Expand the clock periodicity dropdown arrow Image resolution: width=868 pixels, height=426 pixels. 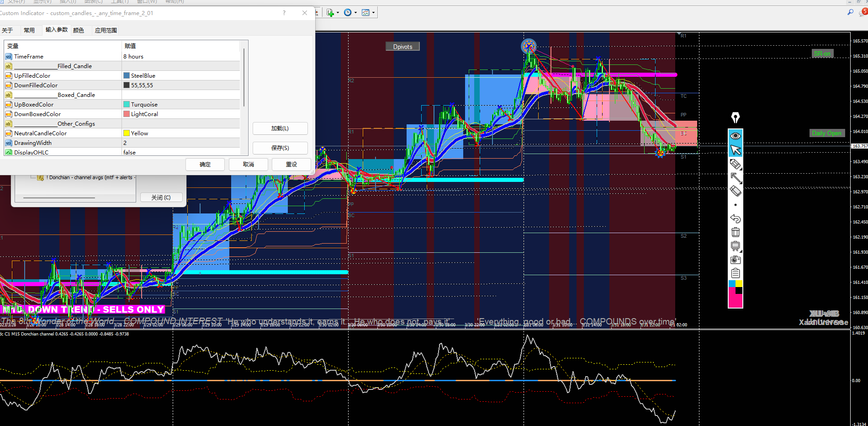coord(355,13)
